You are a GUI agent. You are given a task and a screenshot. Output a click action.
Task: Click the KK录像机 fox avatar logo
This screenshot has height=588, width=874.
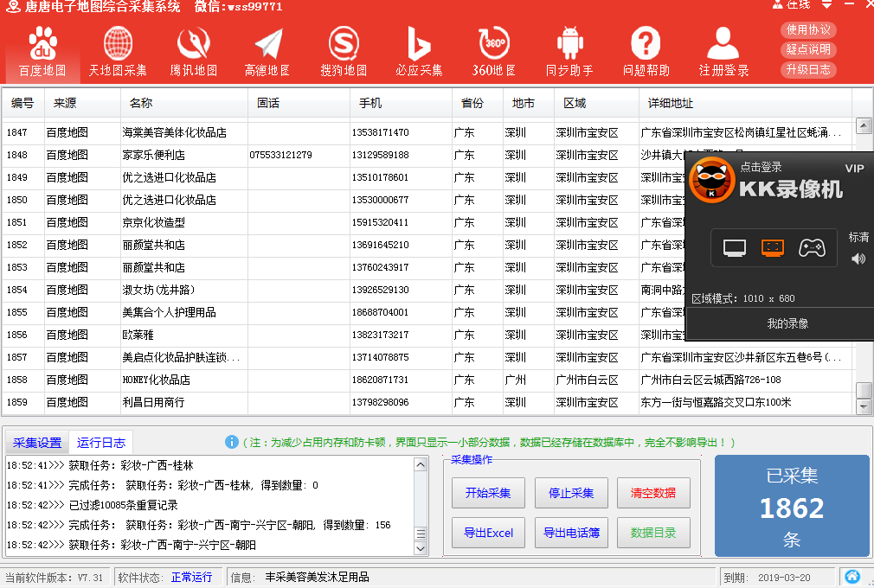[711, 181]
